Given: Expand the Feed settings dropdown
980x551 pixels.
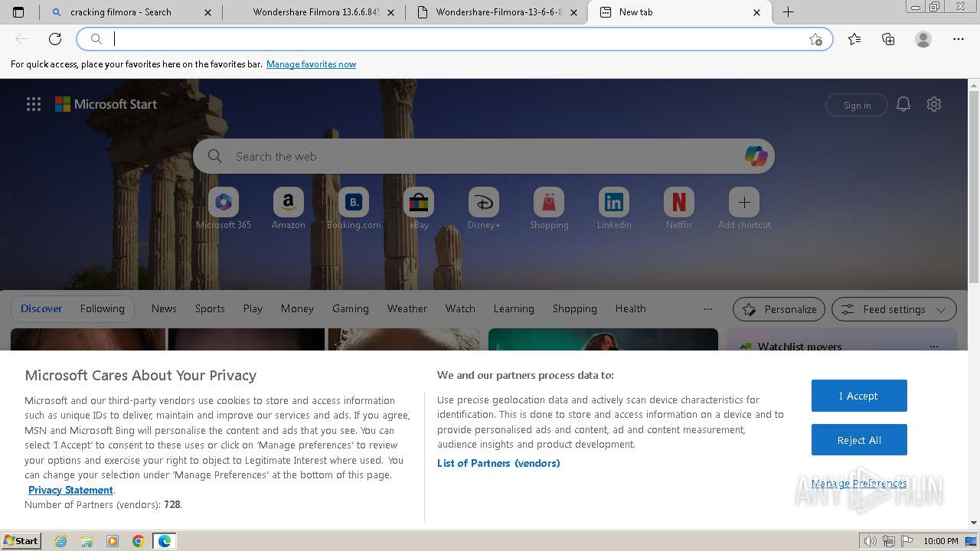Looking at the screenshot, I should [894, 309].
